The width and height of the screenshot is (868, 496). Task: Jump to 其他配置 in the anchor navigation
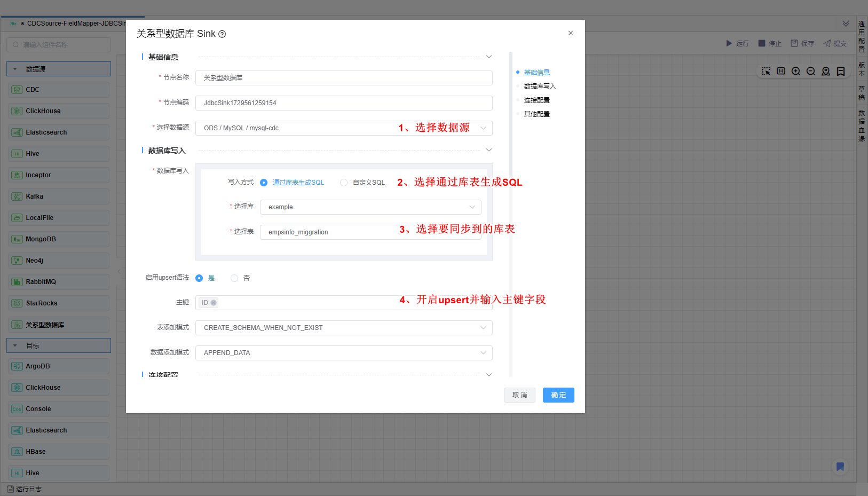coord(536,114)
